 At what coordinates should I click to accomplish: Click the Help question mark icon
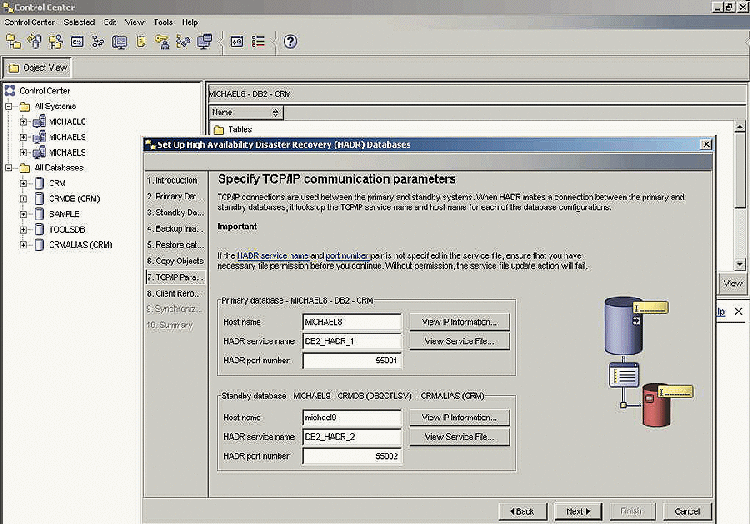pyautogui.click(x=290, y=42)
